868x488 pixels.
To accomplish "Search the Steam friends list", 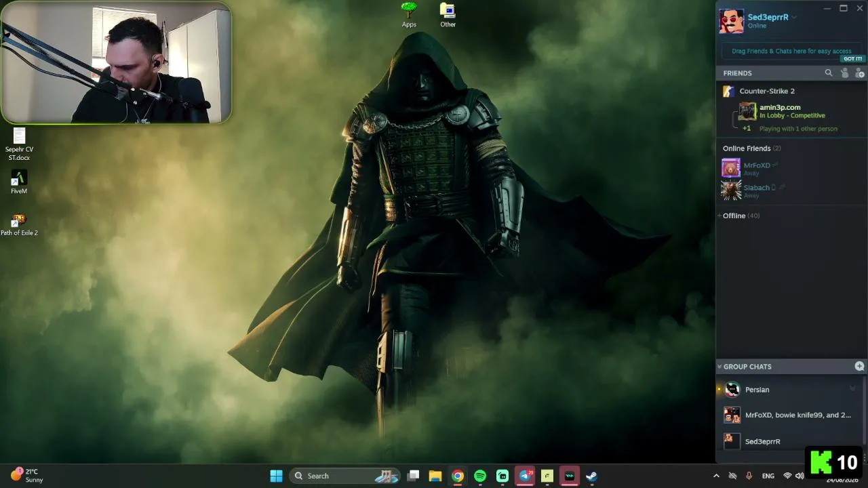I will tap(828, 73).
